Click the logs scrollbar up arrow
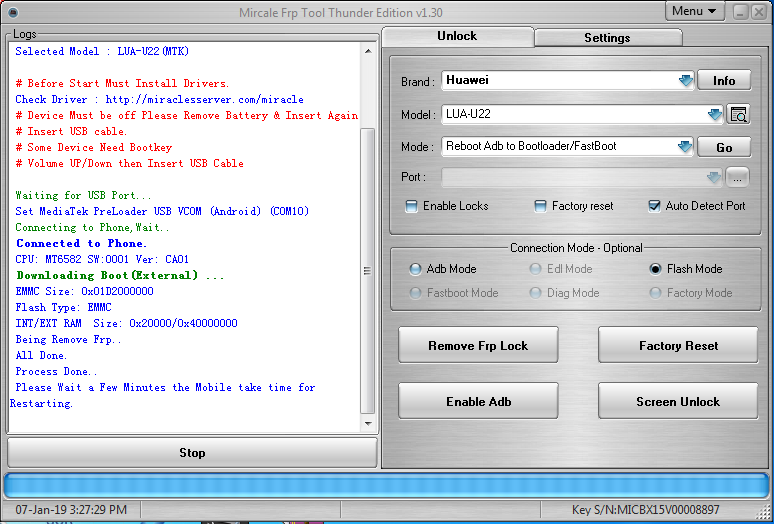774x524 pixels. click(368, 51)
